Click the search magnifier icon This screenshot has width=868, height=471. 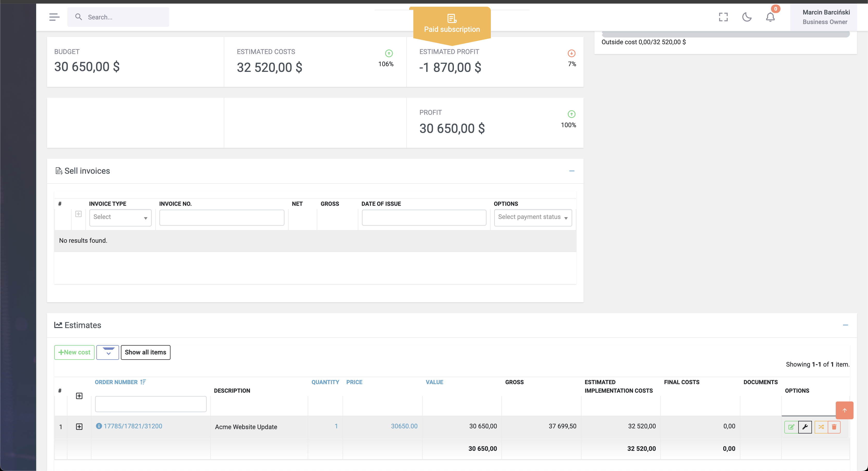point(79,17)
